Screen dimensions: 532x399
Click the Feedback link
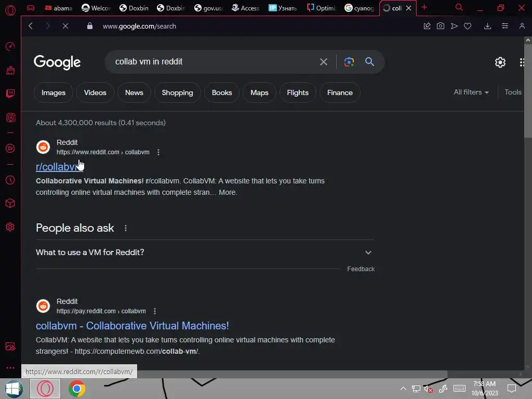[x=361, y=269]
